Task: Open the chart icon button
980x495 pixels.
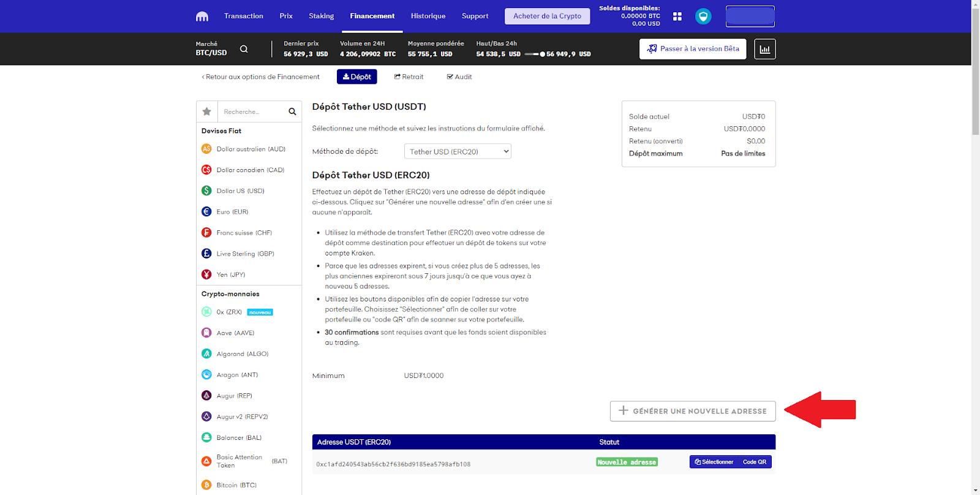Action: coord(765,49)
